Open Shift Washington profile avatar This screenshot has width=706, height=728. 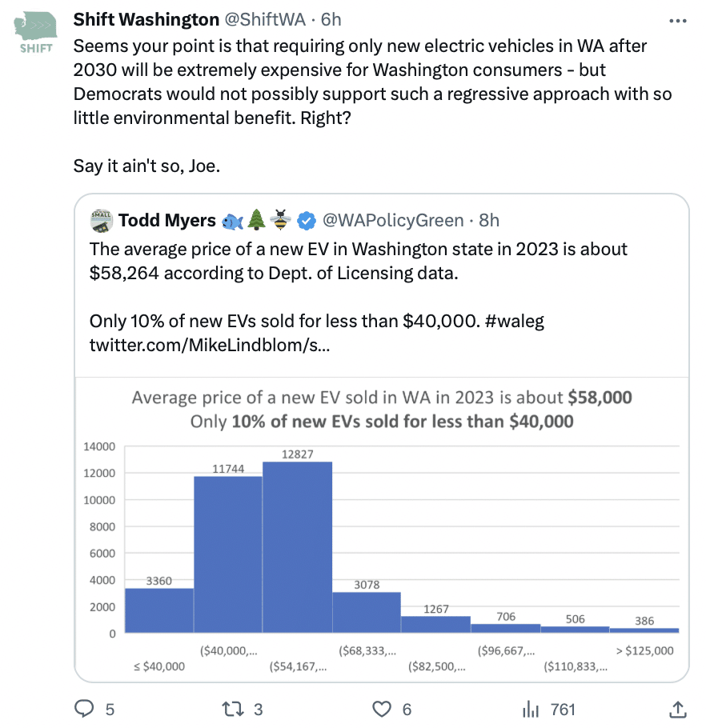click(x=35, y=32)
